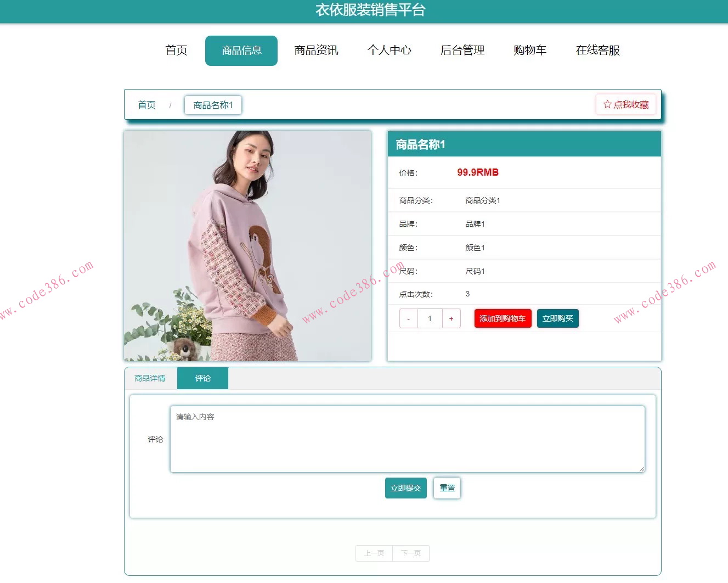Open the 个人中心 menu item

(x=390, y=50)
